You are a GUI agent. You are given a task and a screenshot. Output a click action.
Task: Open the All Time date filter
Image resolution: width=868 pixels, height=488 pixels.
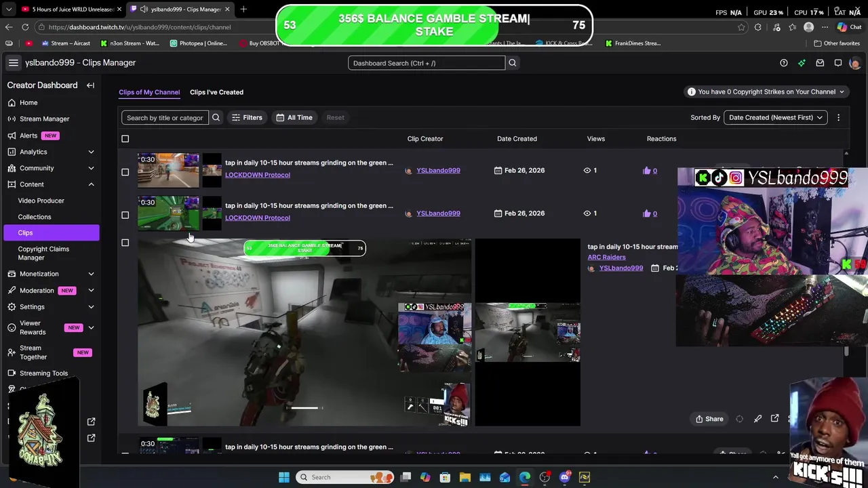click(x=294, y=117)
